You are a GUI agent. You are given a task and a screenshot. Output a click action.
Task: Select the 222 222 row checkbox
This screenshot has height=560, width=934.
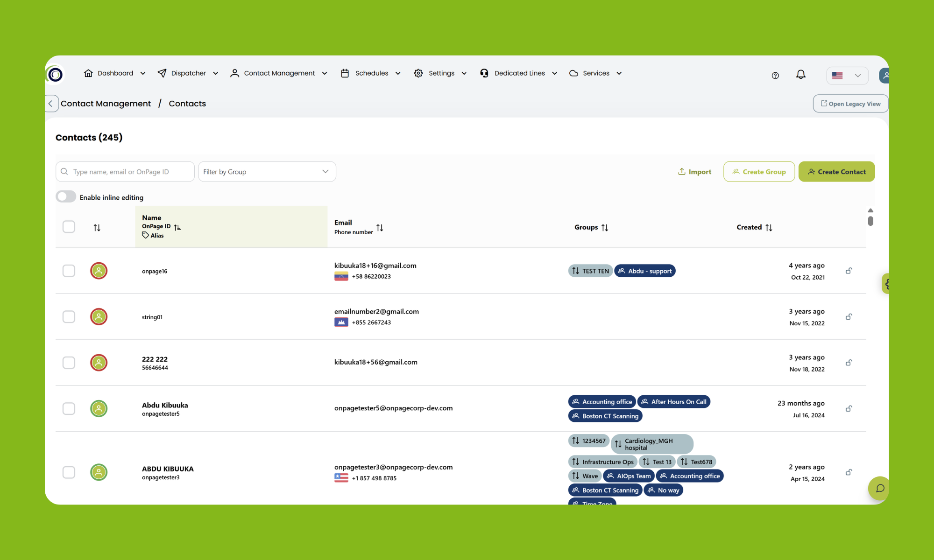pyautogui.click(x=69, y=363)
